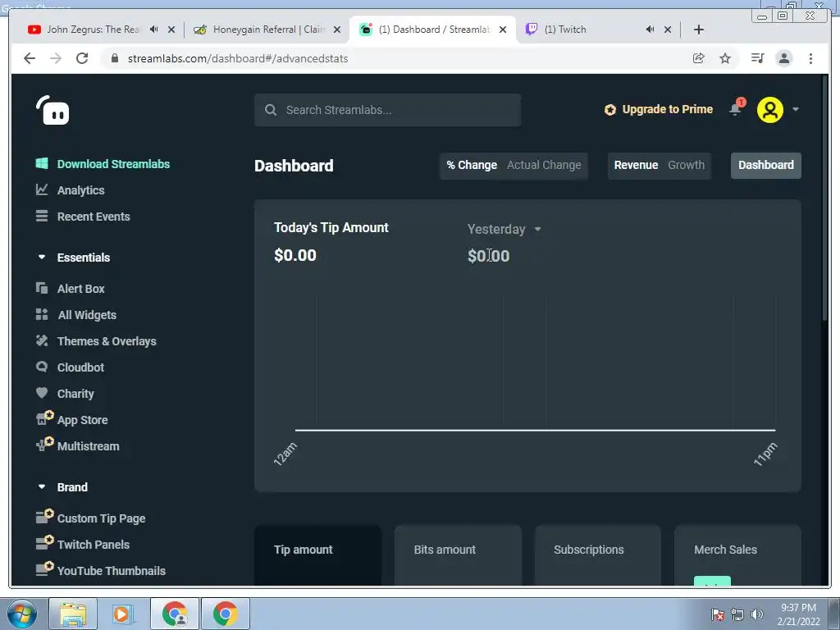Click the Upgrade to Prime link
This screenshot has width=840, height=630.
(x=668, y=109)
